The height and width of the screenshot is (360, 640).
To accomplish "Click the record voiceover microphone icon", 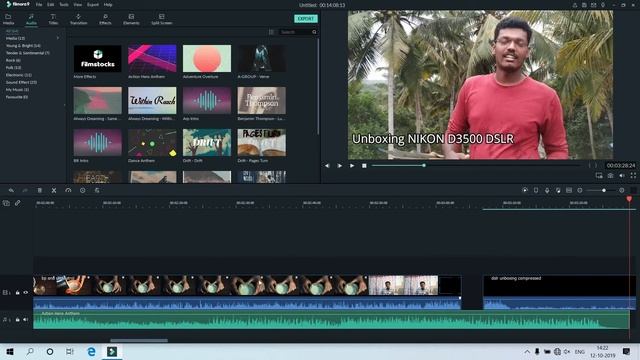I will tap(547, 190).
